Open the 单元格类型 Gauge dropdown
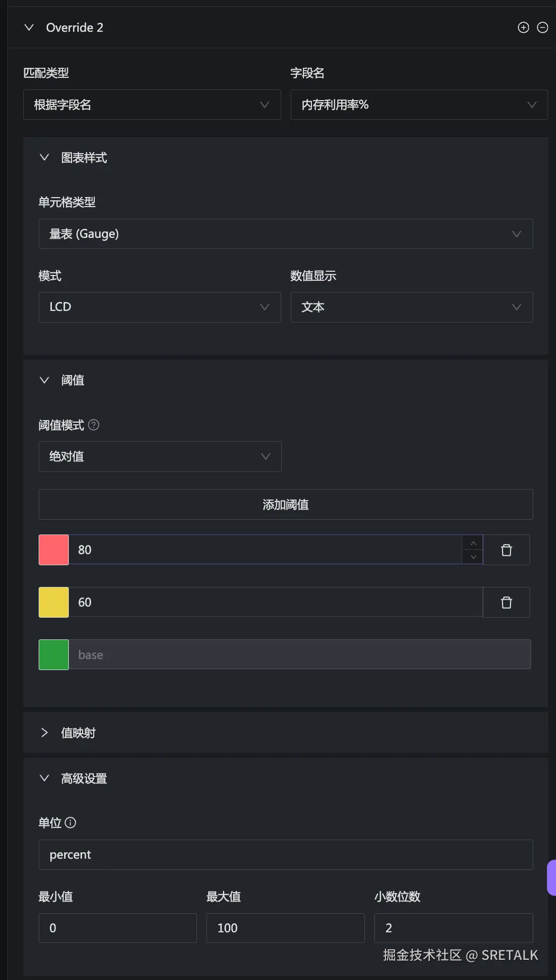 [x=285, y=234]
